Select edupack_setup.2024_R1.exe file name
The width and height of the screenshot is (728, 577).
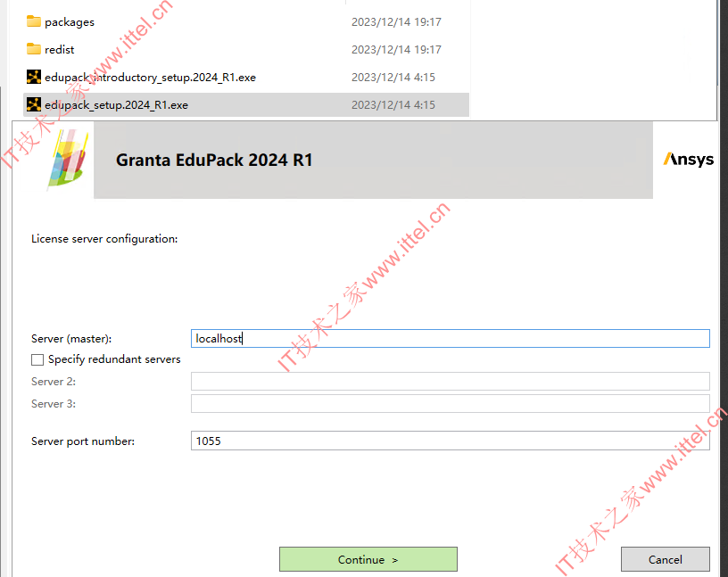pos(117,105)
